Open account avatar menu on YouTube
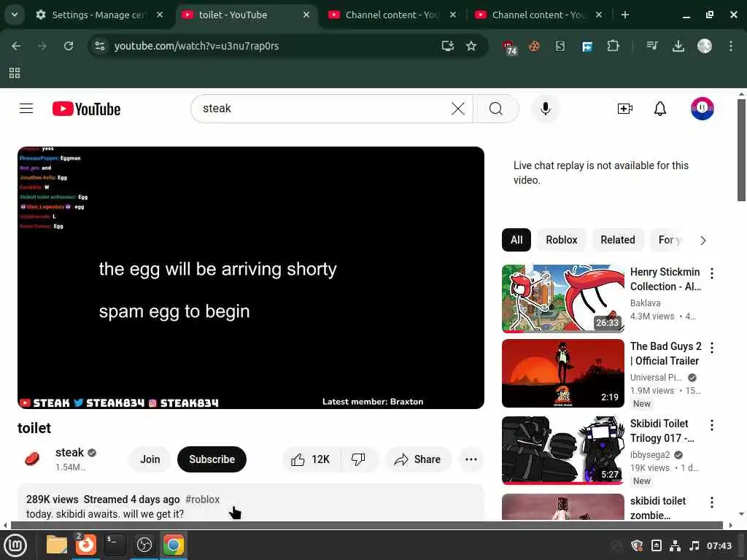 tap(703, 109)
